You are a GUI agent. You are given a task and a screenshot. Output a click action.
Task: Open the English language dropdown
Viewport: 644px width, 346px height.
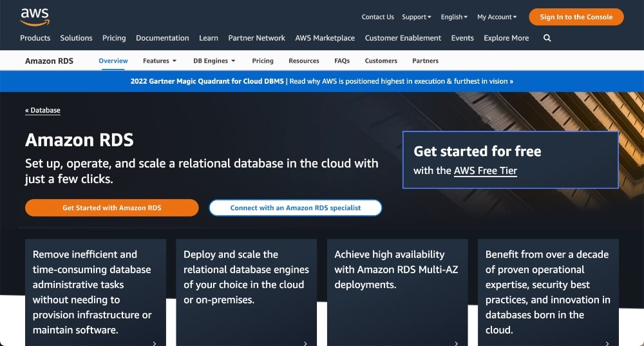tap(454, 17)
